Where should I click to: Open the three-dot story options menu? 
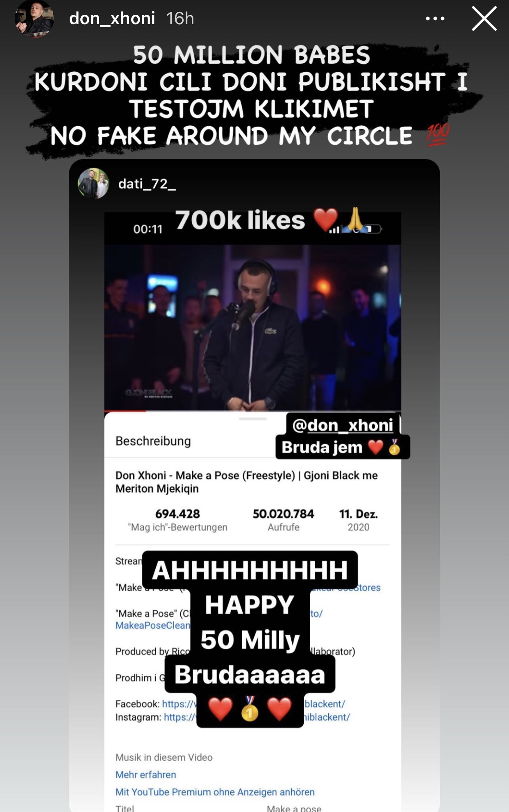435,18
